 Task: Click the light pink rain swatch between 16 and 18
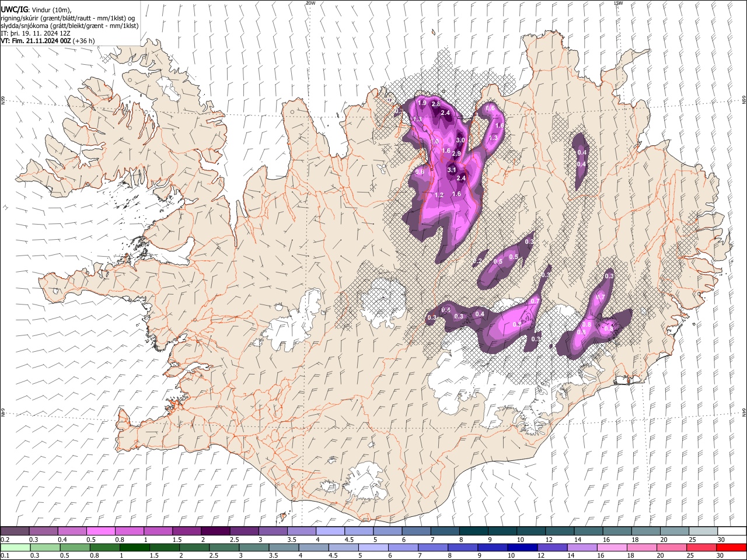coord(612,547)
